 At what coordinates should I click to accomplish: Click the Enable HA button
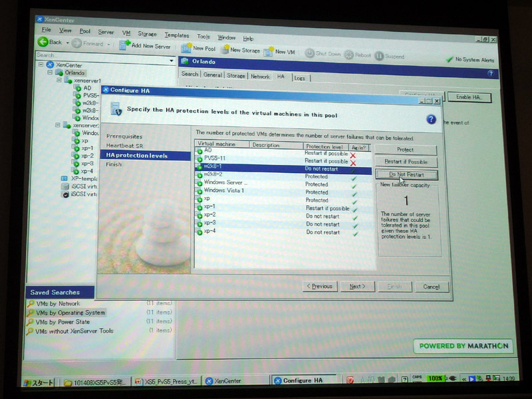tap(469, 97)
